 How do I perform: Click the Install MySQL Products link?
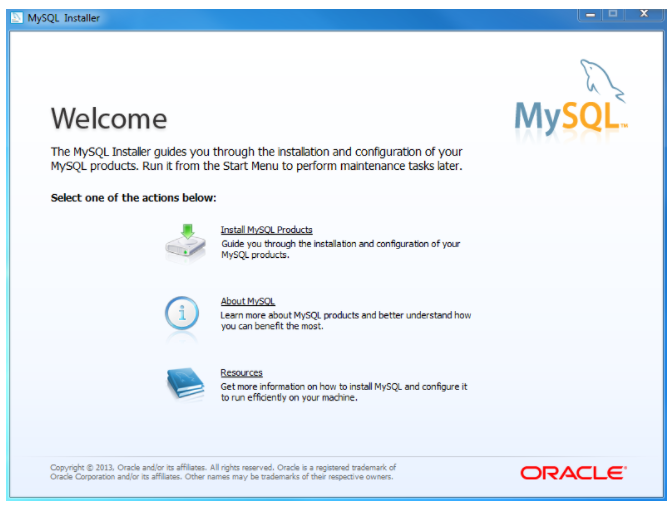(266, 230)
